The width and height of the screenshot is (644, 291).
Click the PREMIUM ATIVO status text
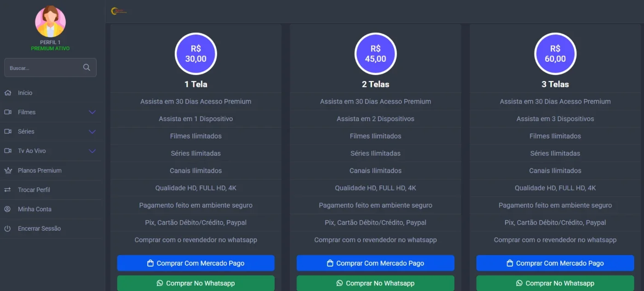pyautogui.click(x=51, y=48)
